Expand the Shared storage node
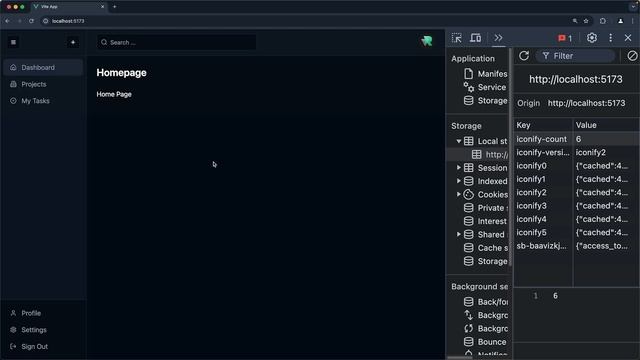Viewport: 640px width, 360px height. pyautogui.click(x=459, y=234)
